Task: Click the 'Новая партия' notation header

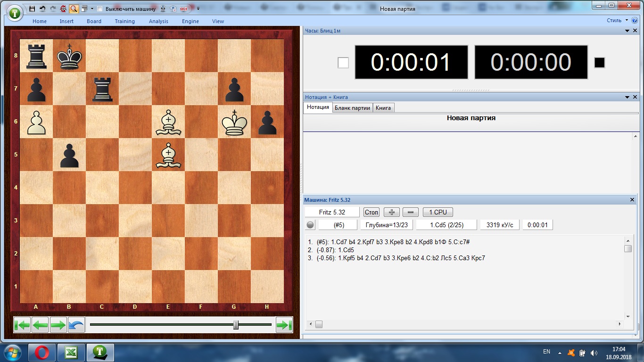Action: pos(471,118)
